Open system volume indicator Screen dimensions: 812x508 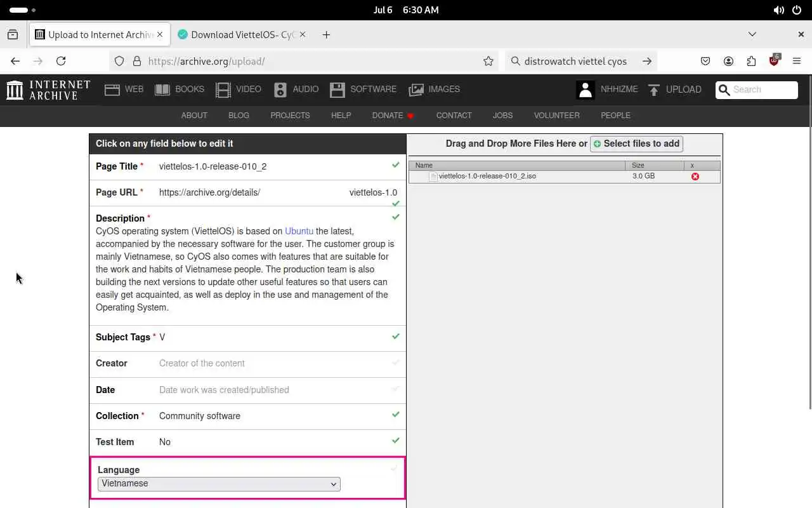tap(778, 10)
